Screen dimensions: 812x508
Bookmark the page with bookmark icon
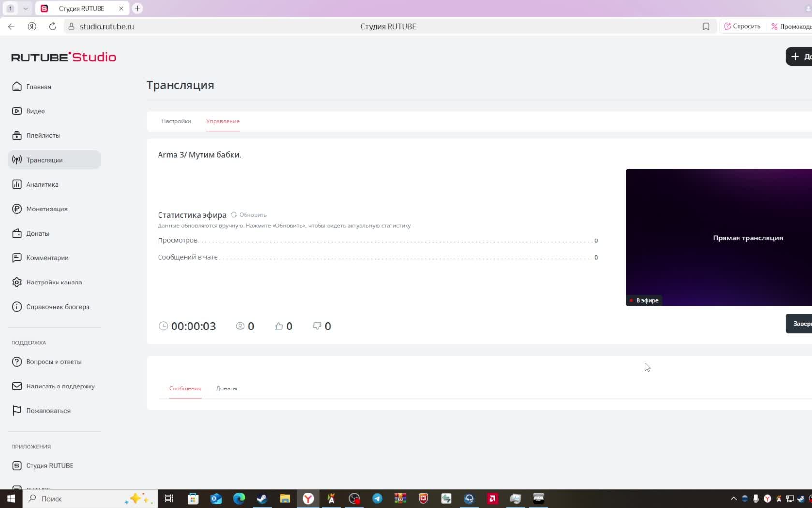(x=706, y=26)
